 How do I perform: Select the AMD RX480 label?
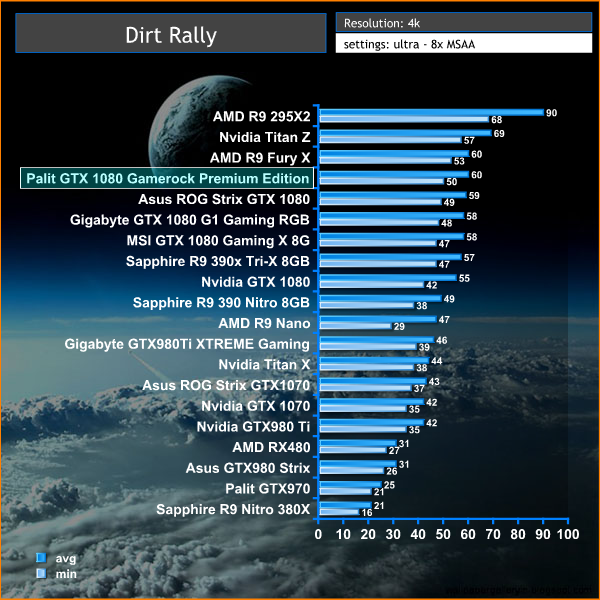coord(271,447)
